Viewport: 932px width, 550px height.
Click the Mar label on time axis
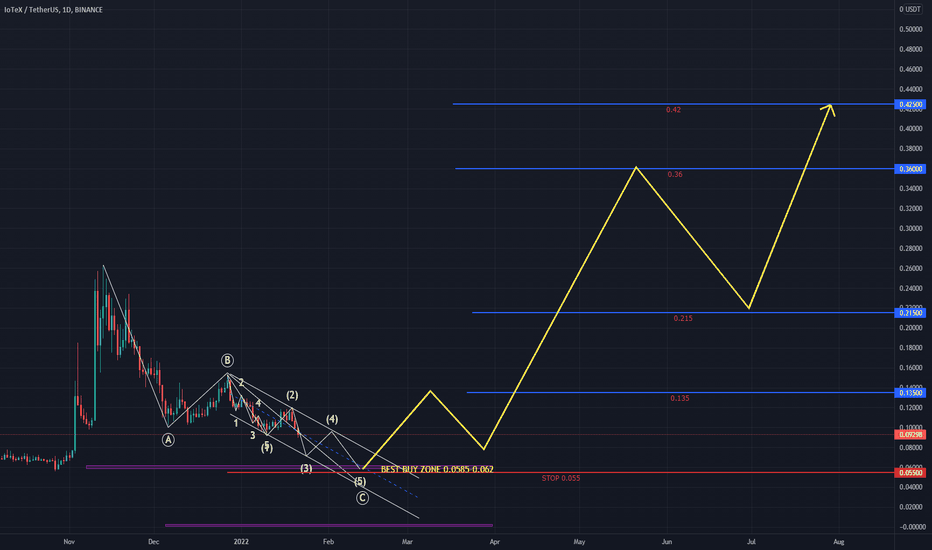point(407,542)
